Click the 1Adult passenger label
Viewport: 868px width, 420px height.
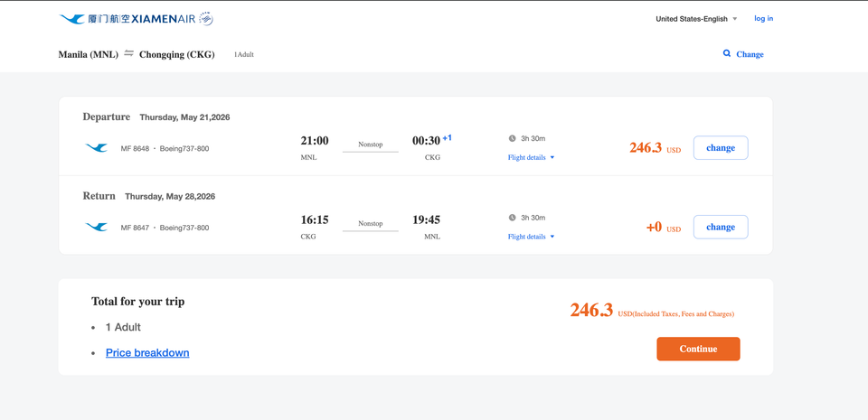[243, 55]
